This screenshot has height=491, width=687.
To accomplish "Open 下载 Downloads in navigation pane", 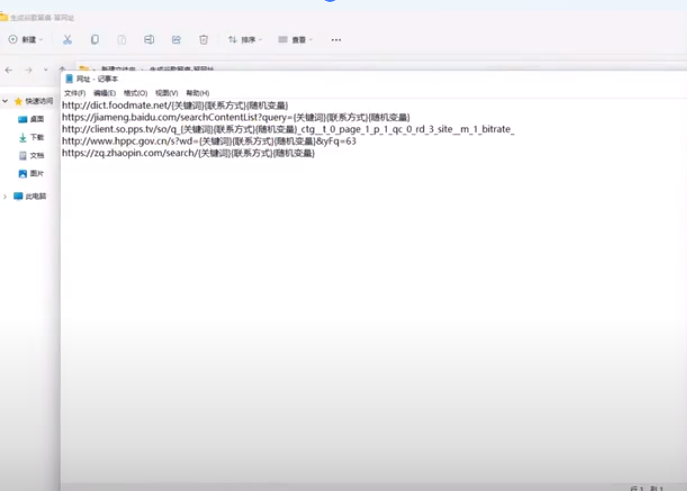I will pos(31,138).
